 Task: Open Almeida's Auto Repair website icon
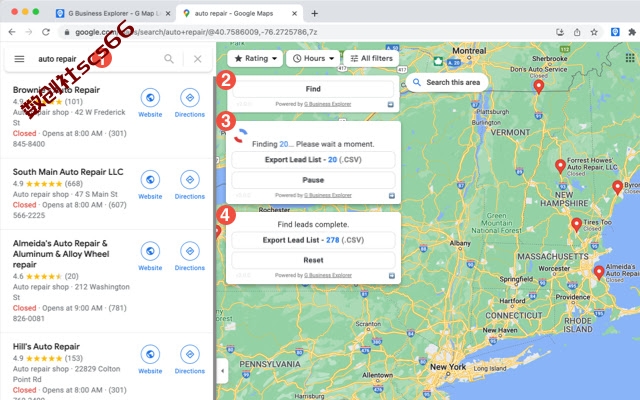[150, 251]
